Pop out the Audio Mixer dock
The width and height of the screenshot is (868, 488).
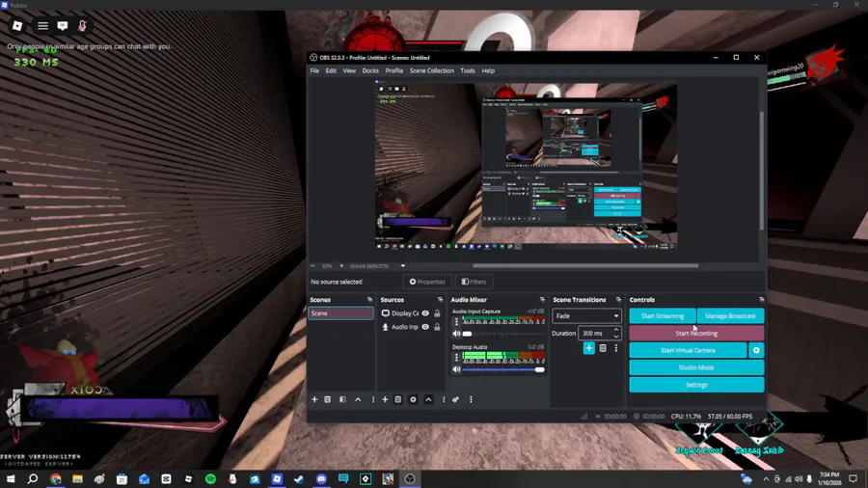point(542,300)
